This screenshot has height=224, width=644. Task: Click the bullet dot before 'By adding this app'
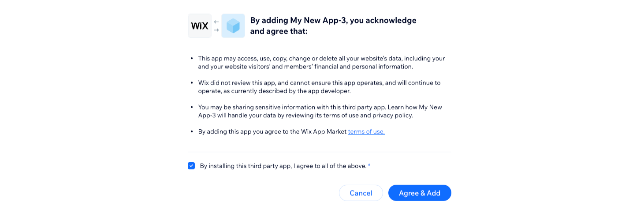[x=192, y=131]
